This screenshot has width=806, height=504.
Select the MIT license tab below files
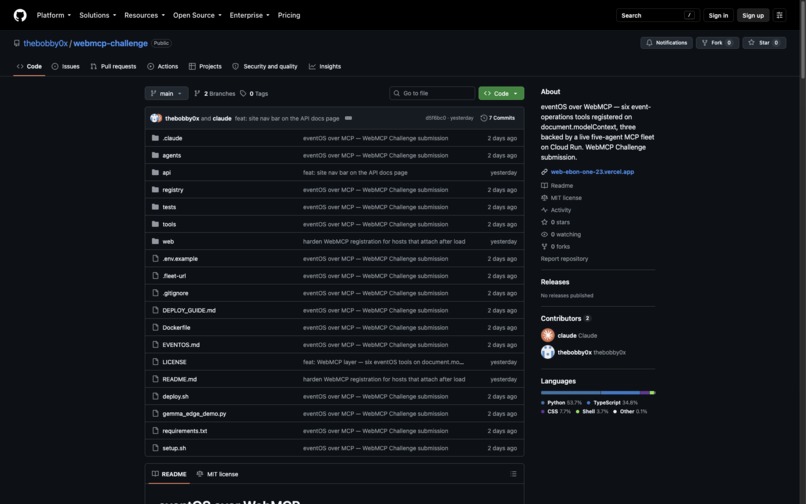[217, 474]
